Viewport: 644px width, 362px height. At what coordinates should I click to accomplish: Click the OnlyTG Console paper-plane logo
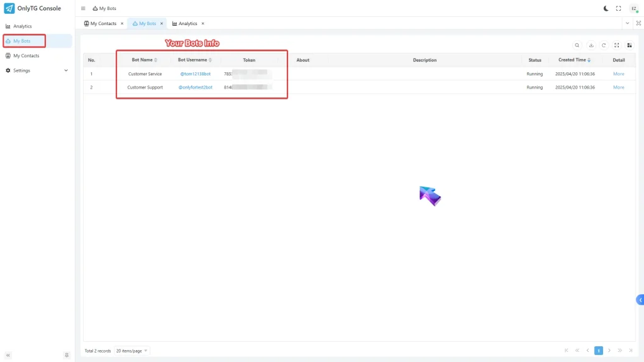point(8,8)
